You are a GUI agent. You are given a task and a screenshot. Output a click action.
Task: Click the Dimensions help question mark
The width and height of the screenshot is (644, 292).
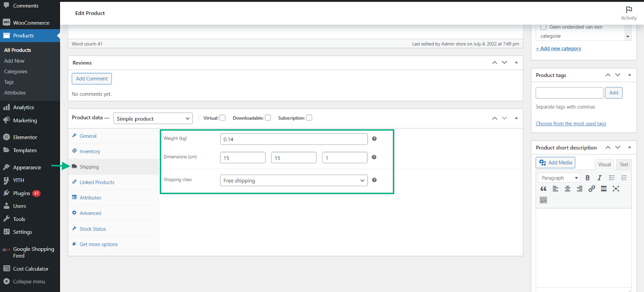(x=374, y=157)
